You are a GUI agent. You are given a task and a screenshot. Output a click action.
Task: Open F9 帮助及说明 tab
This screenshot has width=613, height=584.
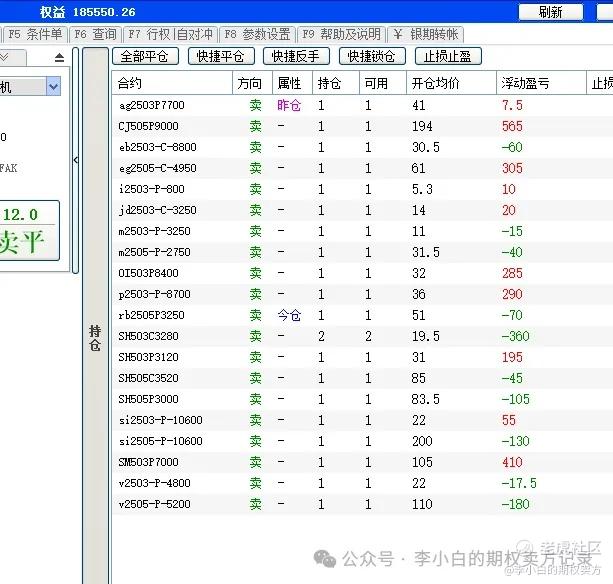pos(342,34)
